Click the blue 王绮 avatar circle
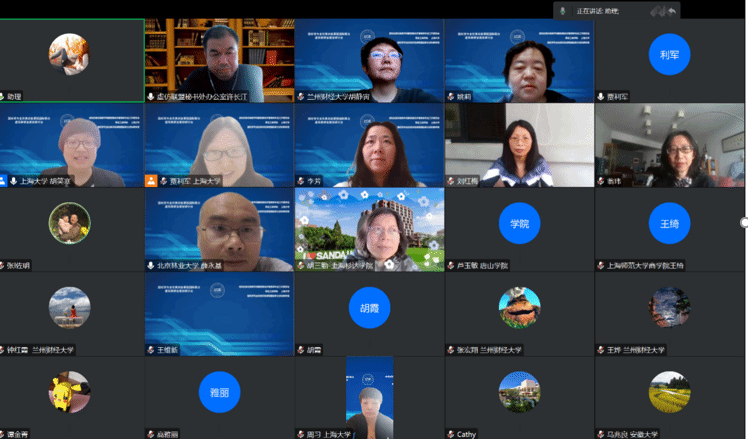Screen dimensions: 748x439 (x=669, y=223)
